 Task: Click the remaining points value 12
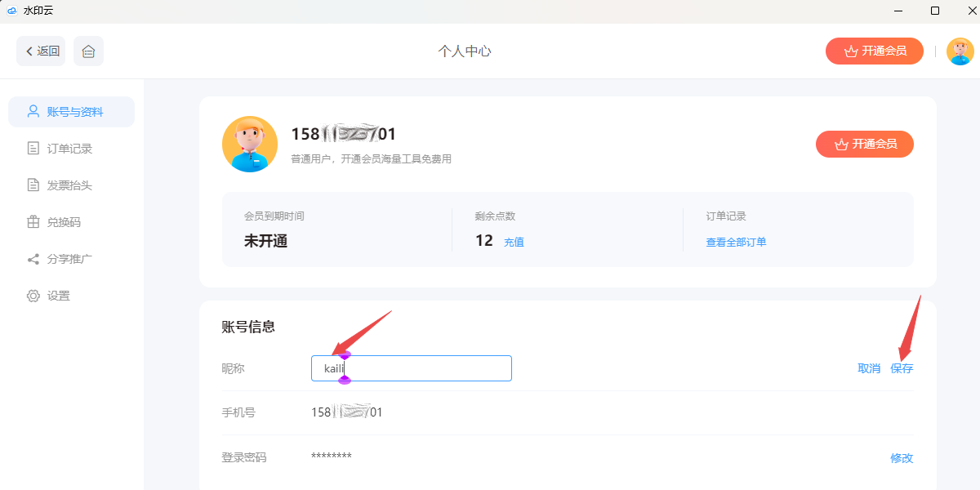tap(484, 241)
